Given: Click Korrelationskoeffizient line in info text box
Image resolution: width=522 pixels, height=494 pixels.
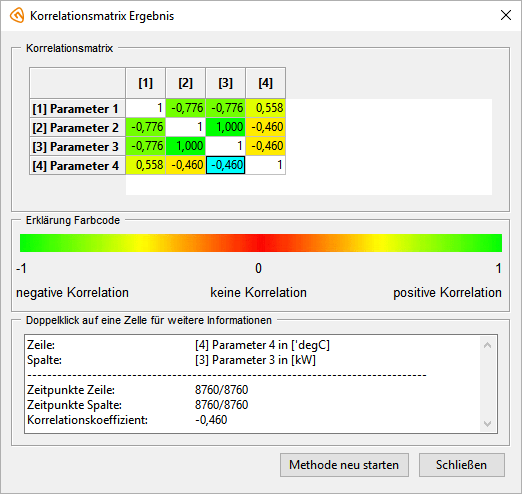Looking at the screenshot, I should tap(127, 420).
